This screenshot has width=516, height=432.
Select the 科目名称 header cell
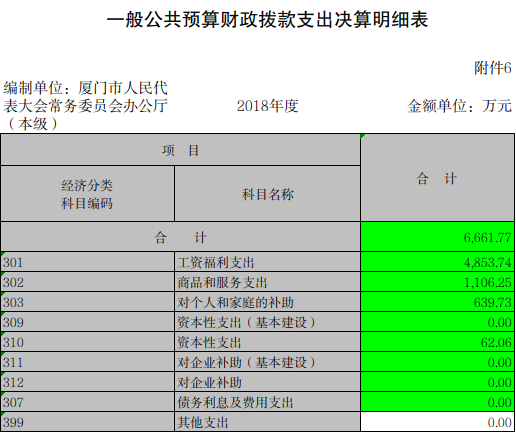pos(267,194)
